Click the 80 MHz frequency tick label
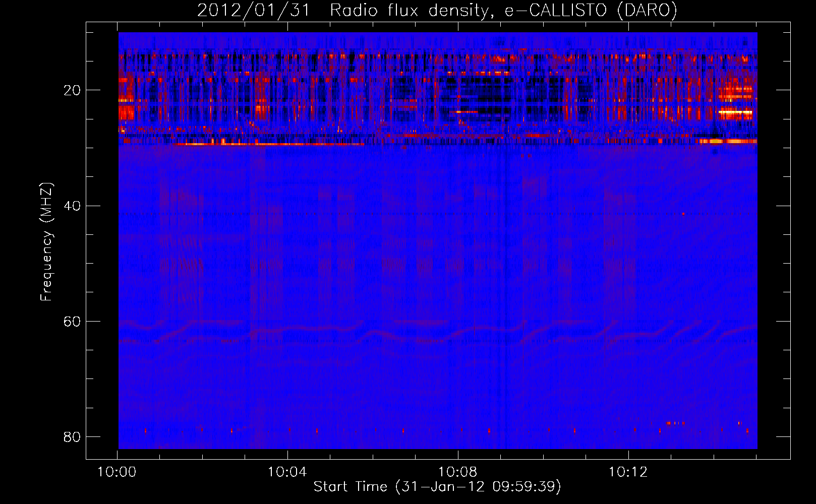The height and width of the screenshot is (504, 816). (x=72, y=437)
